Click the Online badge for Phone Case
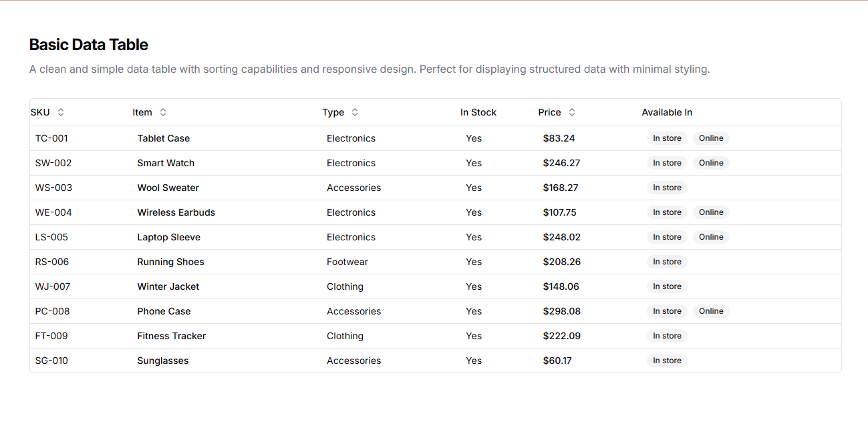This screenshot has height=432, width=868. point(711,311)
